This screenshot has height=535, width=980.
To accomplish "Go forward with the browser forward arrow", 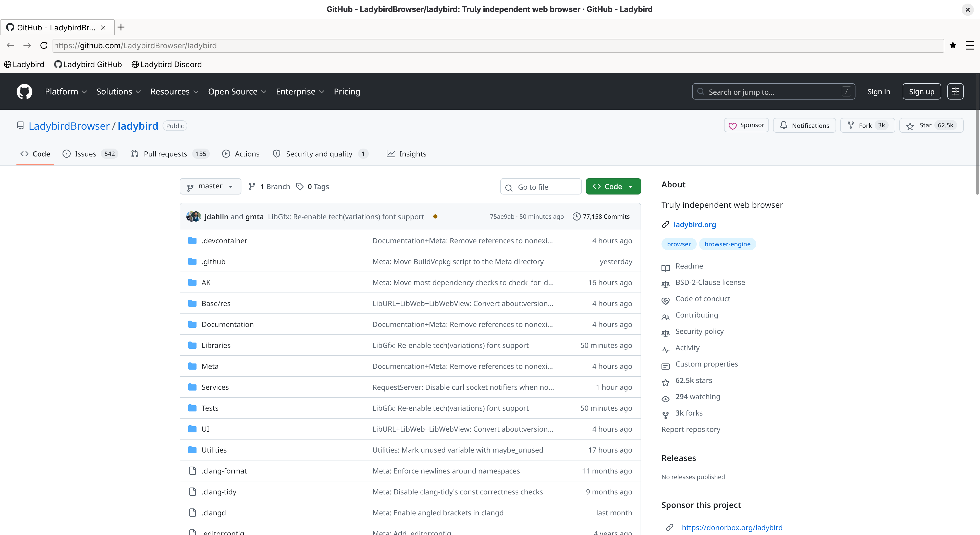I will (x=27, y=45).
